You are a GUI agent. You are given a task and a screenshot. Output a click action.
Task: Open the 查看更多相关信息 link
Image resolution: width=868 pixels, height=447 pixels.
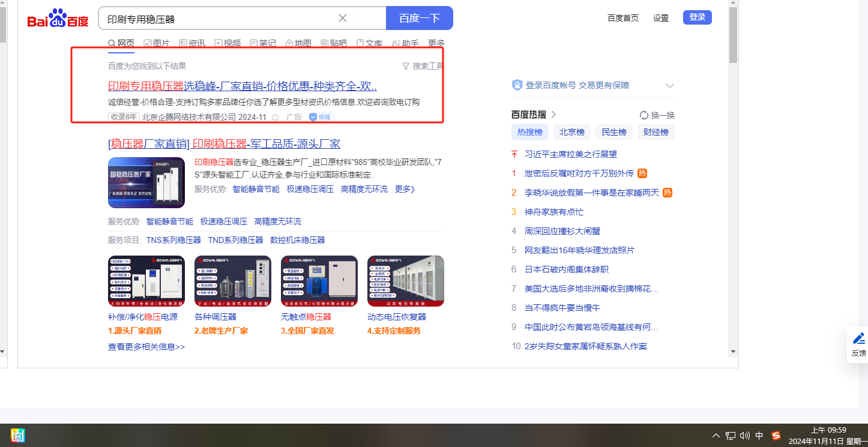point(146,347)
